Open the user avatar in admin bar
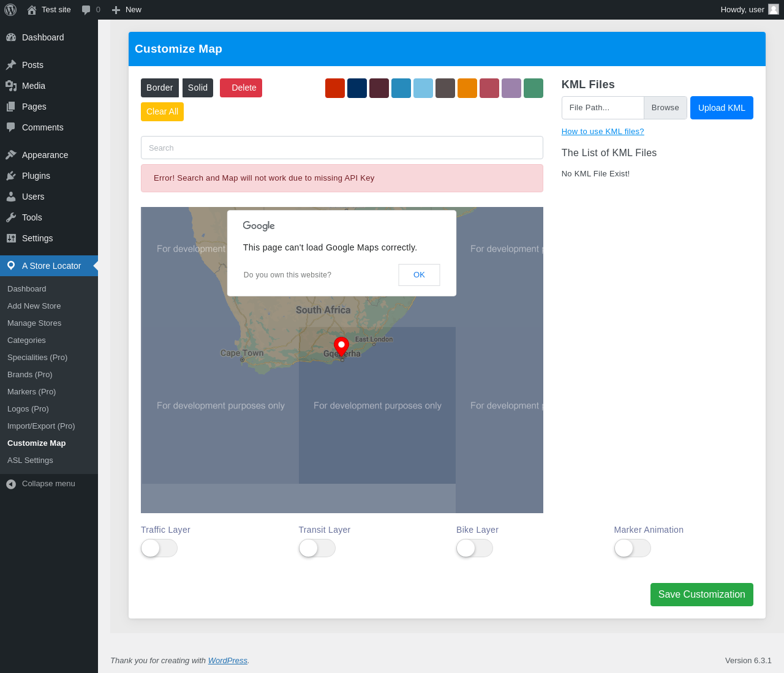This screenshot has height=673, width=784. 774,9
